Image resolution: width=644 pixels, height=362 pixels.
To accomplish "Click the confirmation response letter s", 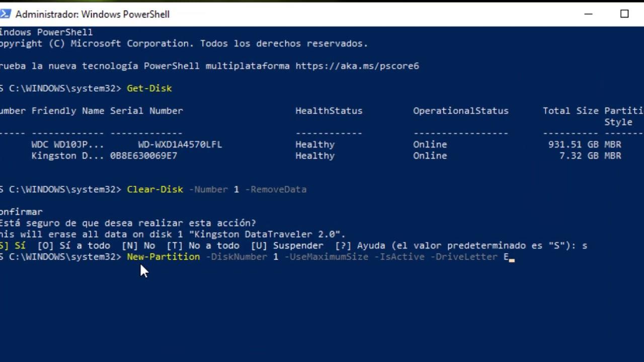I will 585,245.
